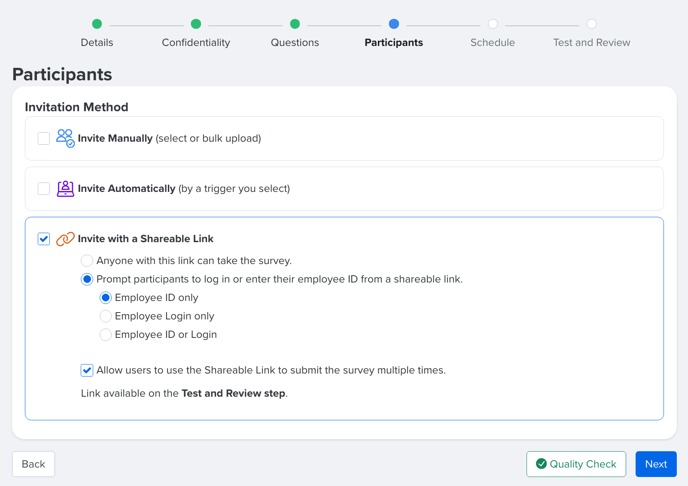Click the Back button
688x486 pixels.
(x=33, y=464)
